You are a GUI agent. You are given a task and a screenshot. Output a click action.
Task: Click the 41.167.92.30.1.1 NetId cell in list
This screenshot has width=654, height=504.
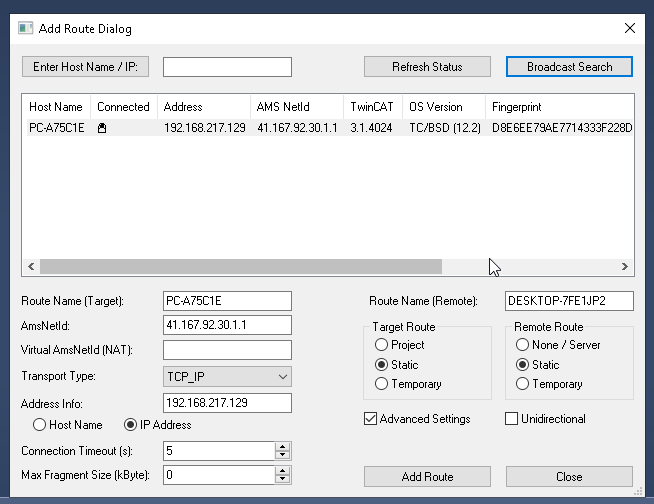(297, 128)
